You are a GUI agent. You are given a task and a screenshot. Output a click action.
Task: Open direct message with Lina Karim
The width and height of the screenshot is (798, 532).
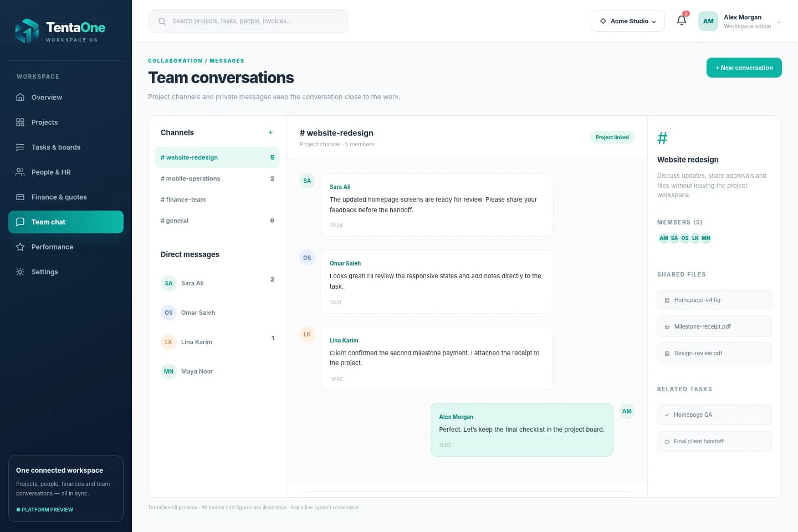point(217,342)
